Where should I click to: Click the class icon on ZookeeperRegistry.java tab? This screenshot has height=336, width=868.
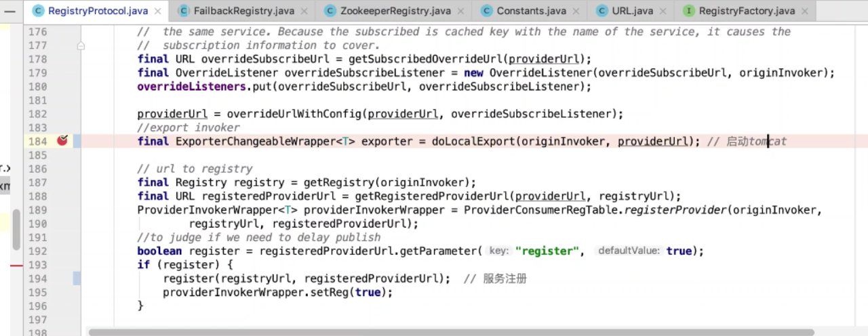(330, 11)
